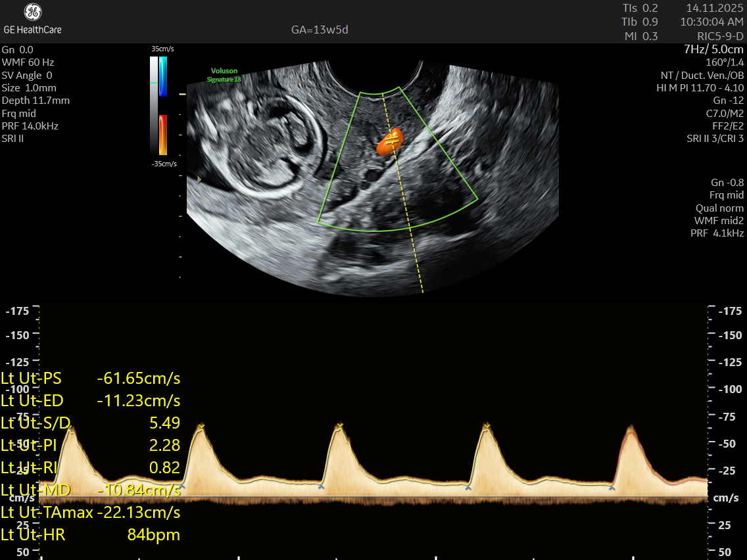Click the GA=13w5d gestational age text
Viewport: 747px width, 560px height.
[320, 30]
